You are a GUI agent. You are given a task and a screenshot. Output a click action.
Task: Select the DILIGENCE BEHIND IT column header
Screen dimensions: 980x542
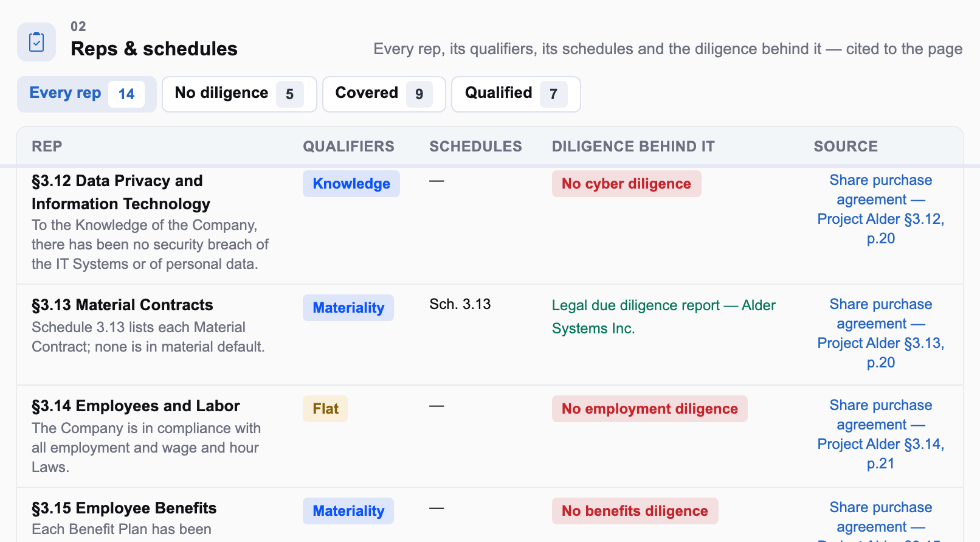click(633, 147)
